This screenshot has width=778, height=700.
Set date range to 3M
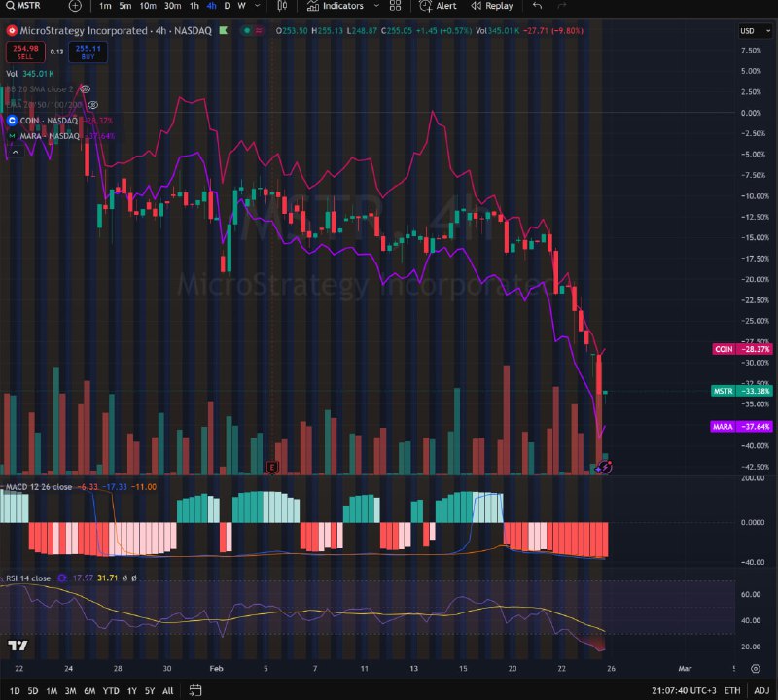tap(70, 691)
